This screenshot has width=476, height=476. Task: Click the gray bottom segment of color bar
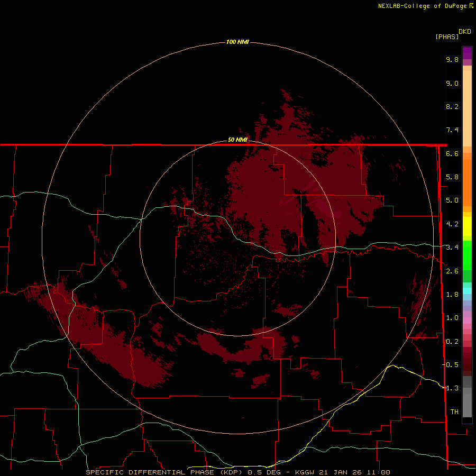click(x=467, y=407)
